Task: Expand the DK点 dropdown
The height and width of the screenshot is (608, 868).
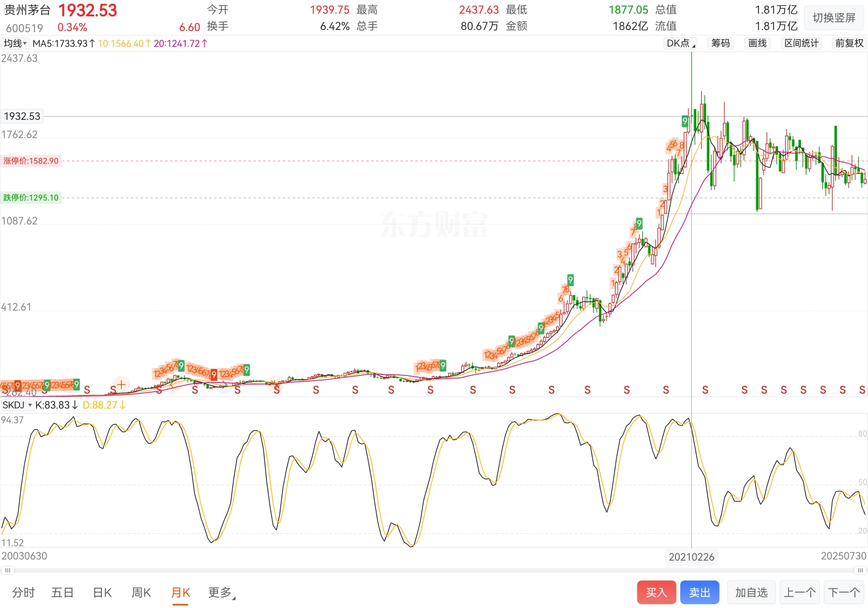Action: [680, 44]
